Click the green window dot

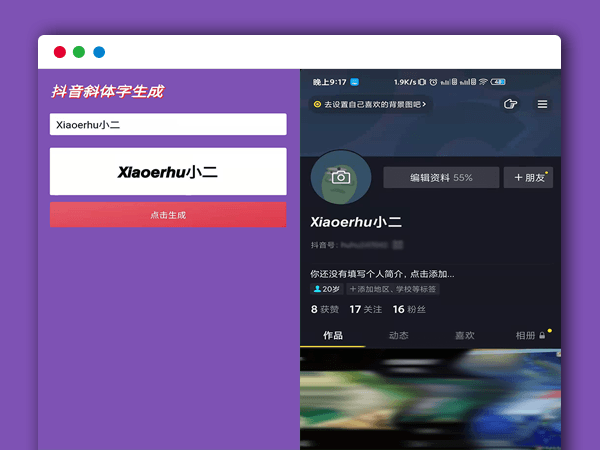pos(79,52)
